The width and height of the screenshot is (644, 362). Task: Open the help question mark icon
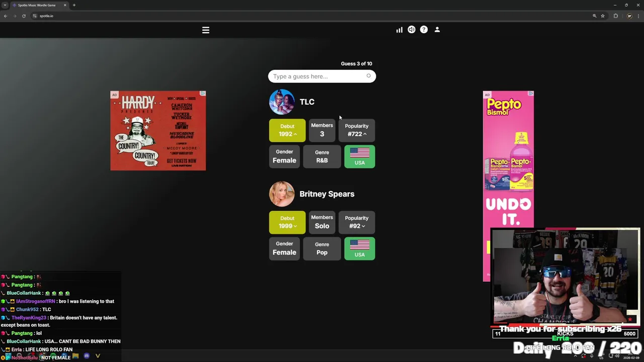click(x=424, y=30)
